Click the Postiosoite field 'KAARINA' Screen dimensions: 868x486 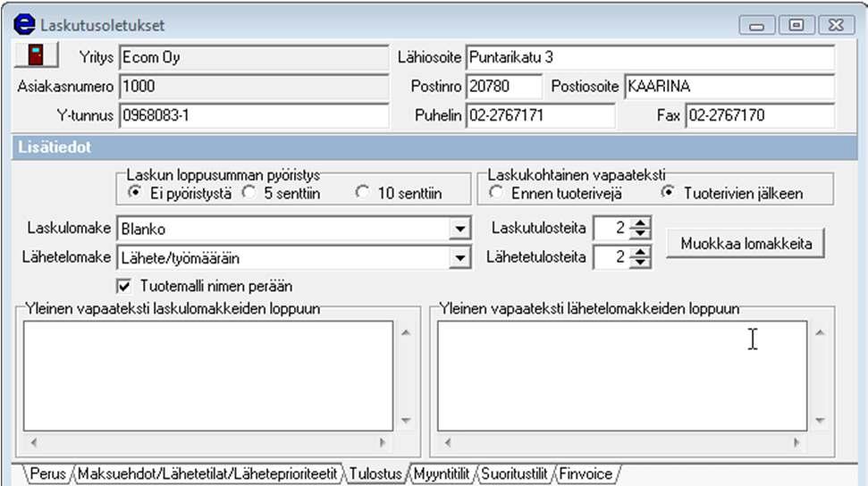tap(729, 87)
